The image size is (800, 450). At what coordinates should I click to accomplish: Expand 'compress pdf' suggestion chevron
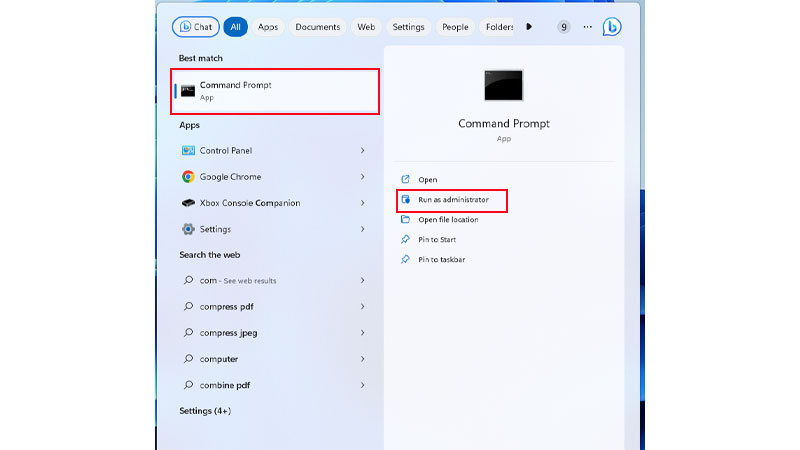(x=362, y=307)
